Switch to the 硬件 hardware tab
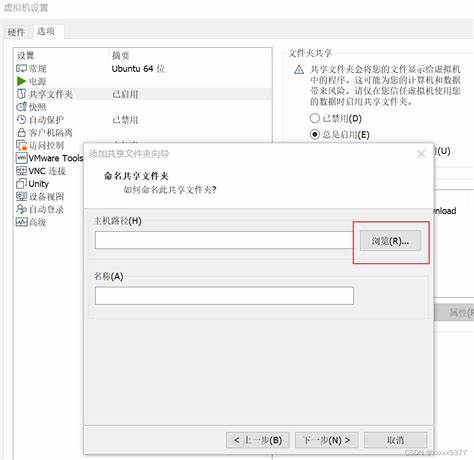The image size is (474, 460). pyautogui.click(x=16, y=32)
